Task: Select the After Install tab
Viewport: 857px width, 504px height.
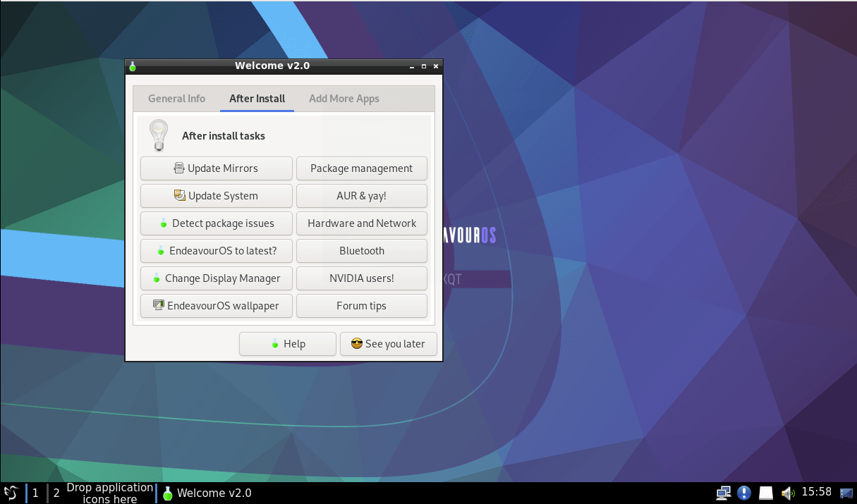Action: coord(257,99)
